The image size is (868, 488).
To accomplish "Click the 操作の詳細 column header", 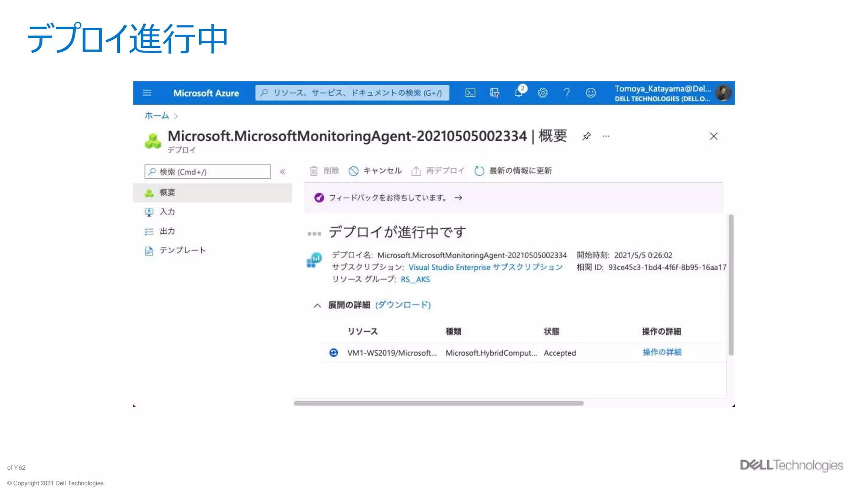I will coord(661,331).
